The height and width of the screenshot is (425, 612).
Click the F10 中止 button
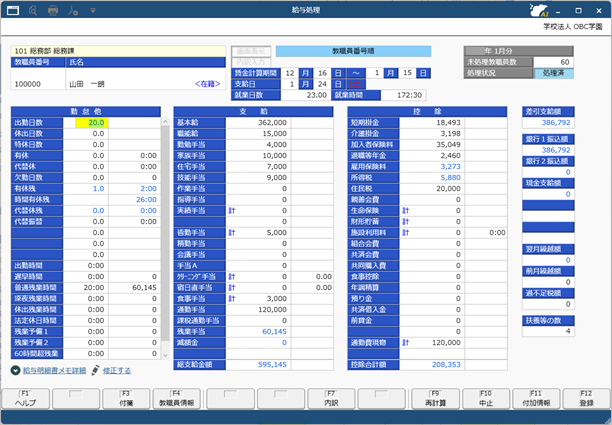point(486,398)
